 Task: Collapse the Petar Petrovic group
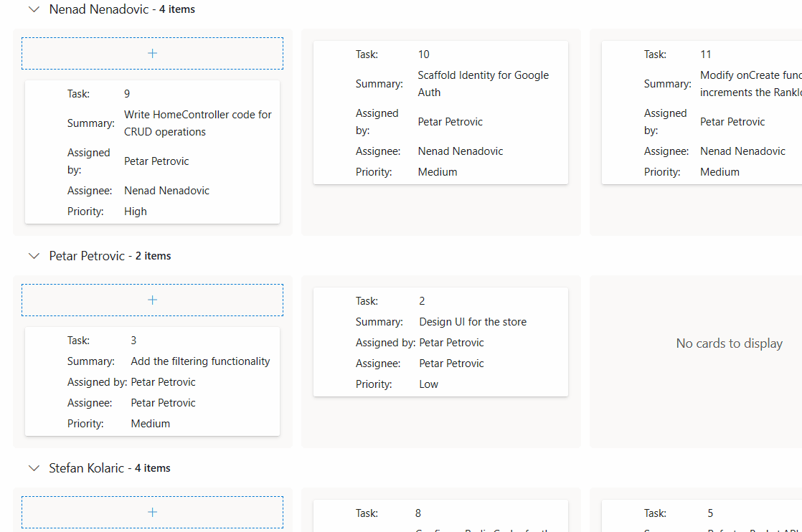click(34, 255)
